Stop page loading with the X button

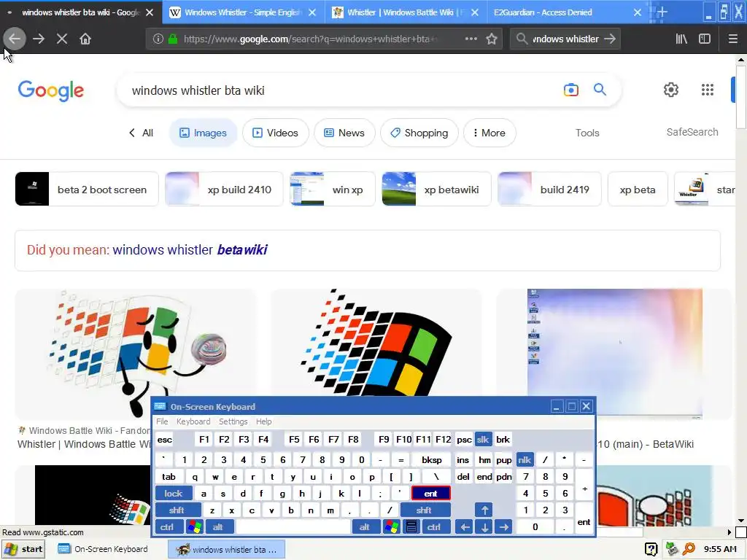point(62,39)
